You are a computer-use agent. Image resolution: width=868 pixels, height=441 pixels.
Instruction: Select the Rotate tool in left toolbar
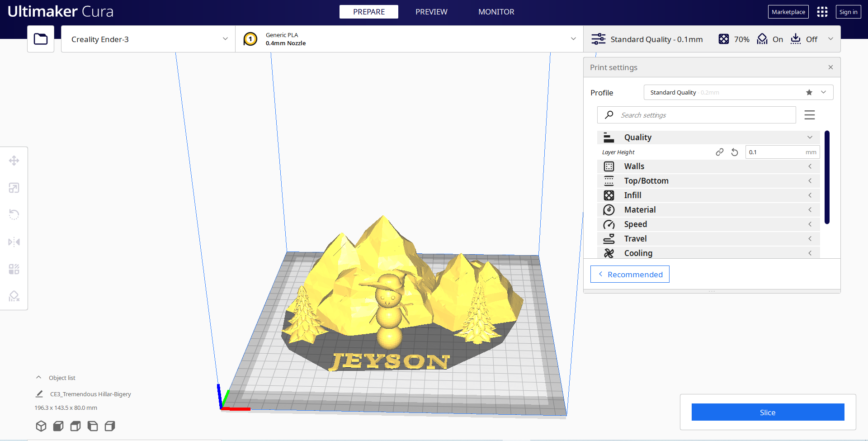pos(14,214)
